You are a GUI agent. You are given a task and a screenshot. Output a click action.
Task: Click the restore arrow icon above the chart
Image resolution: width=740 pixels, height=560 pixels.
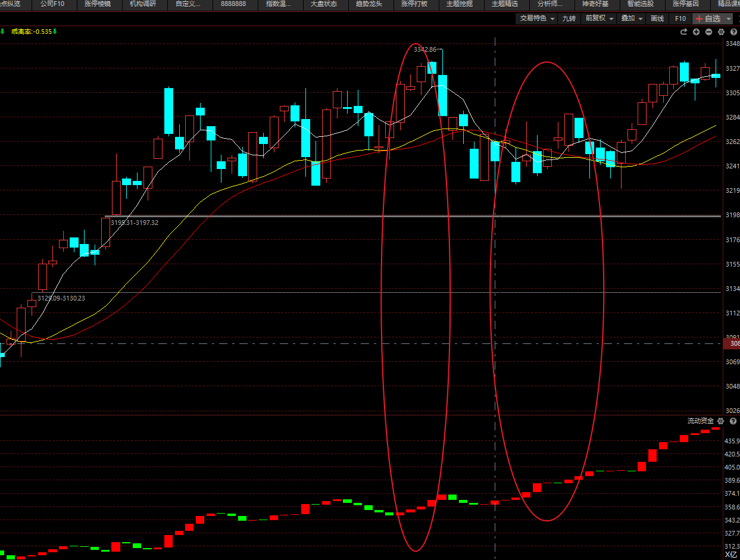[x=684, y=32]
